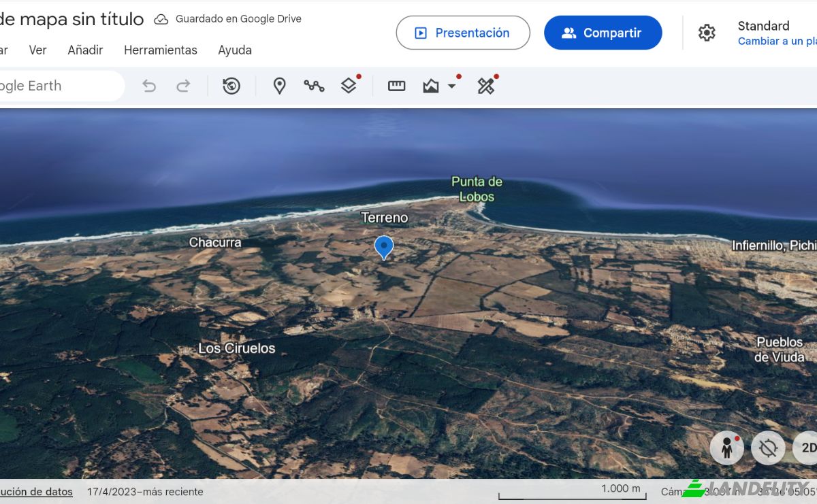
Task: Click the redo arrow icon
Action: click(183, 86)
